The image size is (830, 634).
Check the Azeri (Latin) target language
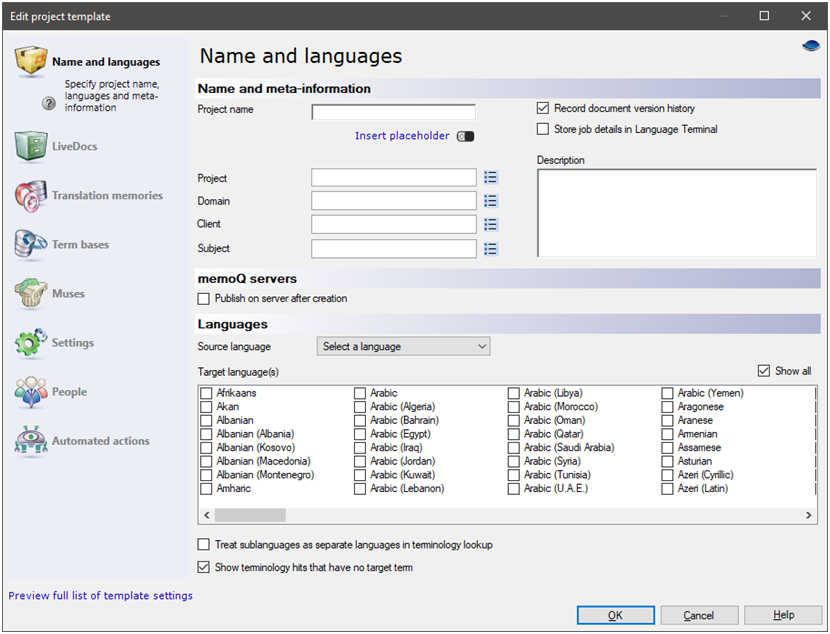point(667,489)
